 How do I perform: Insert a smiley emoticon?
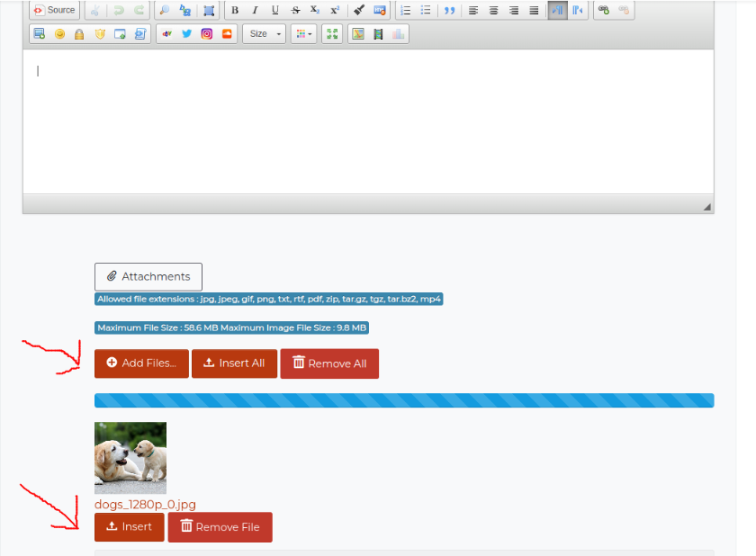pyautogui.click(x=59, y=33)
